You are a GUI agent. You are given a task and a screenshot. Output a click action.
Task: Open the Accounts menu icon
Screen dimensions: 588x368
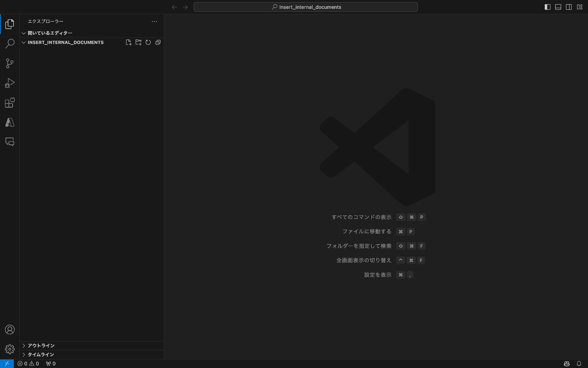coord(10,330)
